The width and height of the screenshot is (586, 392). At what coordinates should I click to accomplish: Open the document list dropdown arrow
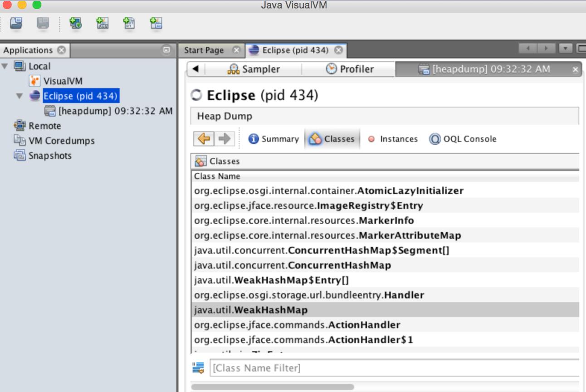pyautogui.click(x=566, y=48)
